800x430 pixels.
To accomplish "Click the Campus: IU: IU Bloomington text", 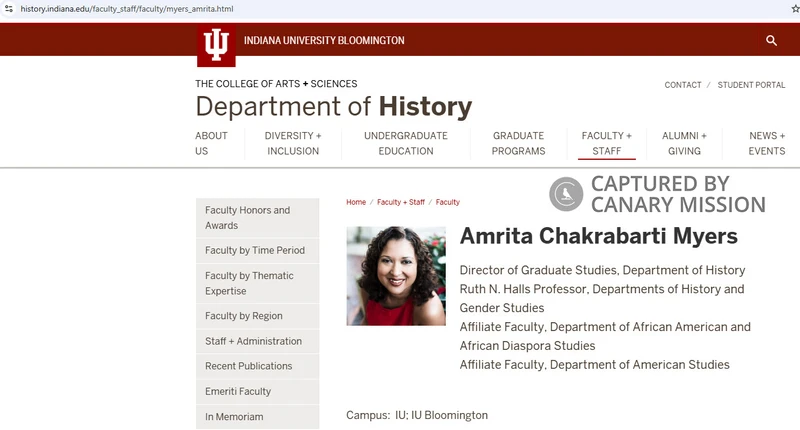I will [x=417, y=415].
